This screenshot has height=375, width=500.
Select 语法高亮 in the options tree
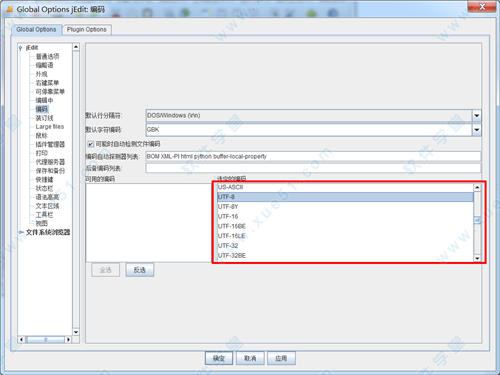click(47, 197)
